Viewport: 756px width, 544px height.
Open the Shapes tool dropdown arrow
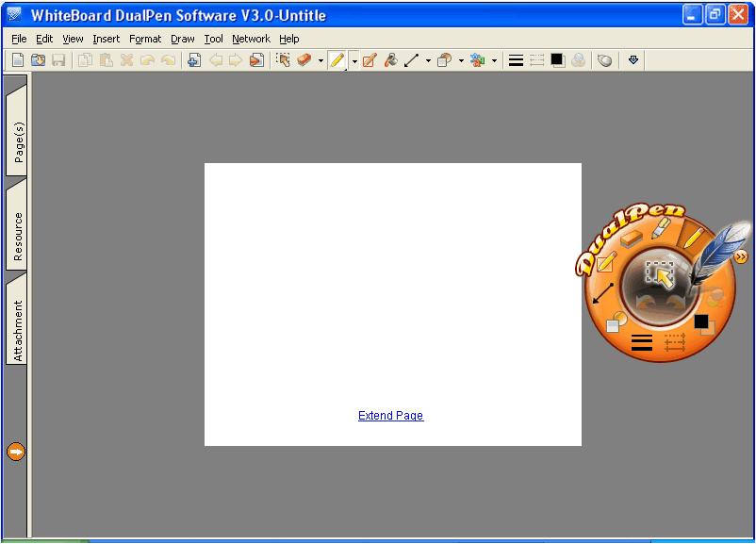[x=461, y=60]
